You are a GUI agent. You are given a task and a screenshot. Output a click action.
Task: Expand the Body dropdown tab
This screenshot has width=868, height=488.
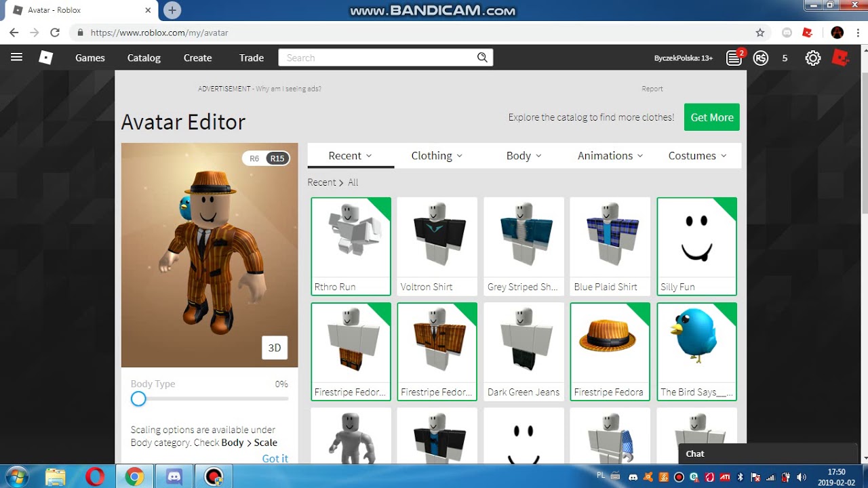tap(524, 156)
